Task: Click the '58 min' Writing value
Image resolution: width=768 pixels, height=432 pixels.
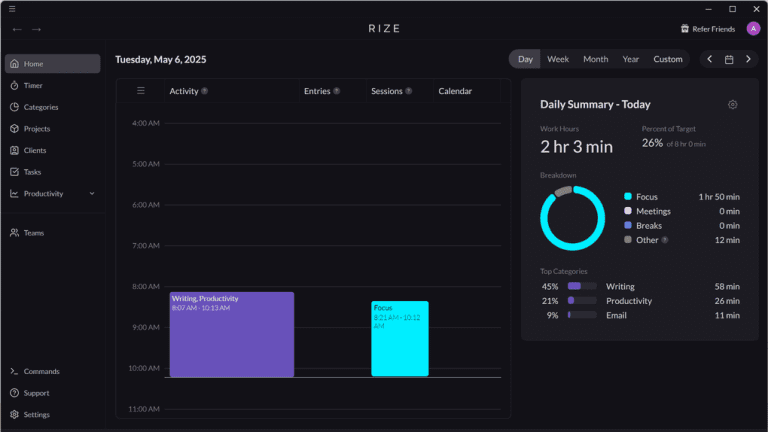Action: coord(727,286)
